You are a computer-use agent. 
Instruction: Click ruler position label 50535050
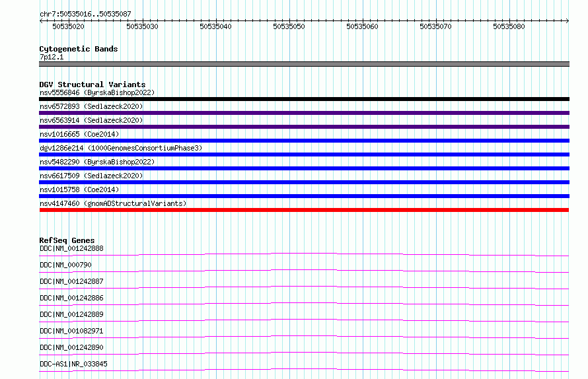(x=289, y=26)
